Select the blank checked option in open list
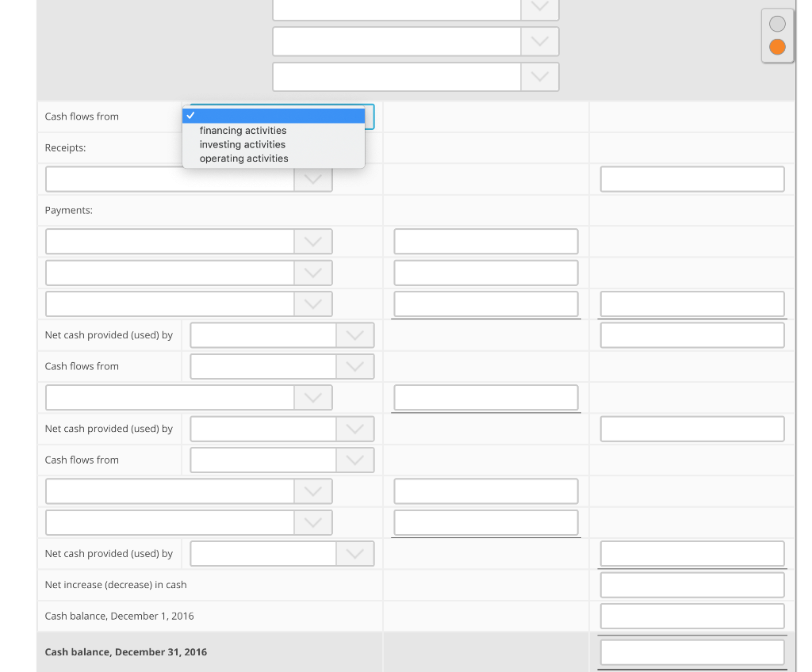812x672 pixels. click(274, 116)
